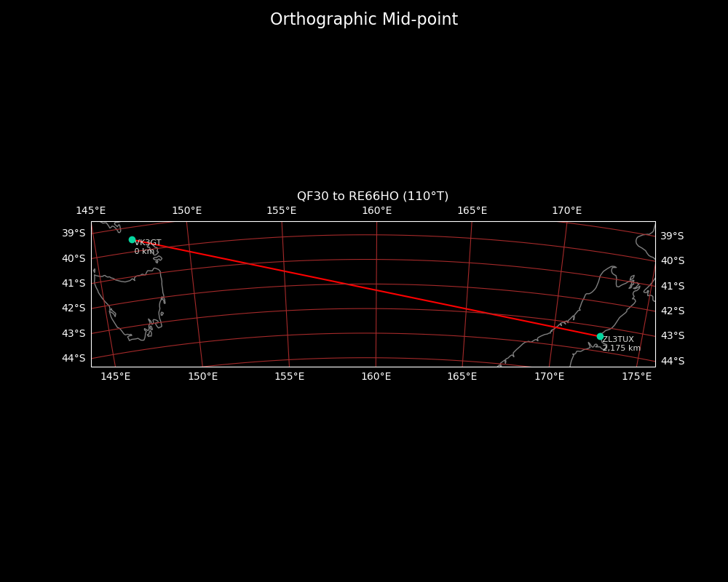
Task: Click the 41°S label on left axis
Action: [x=74, y=283]
